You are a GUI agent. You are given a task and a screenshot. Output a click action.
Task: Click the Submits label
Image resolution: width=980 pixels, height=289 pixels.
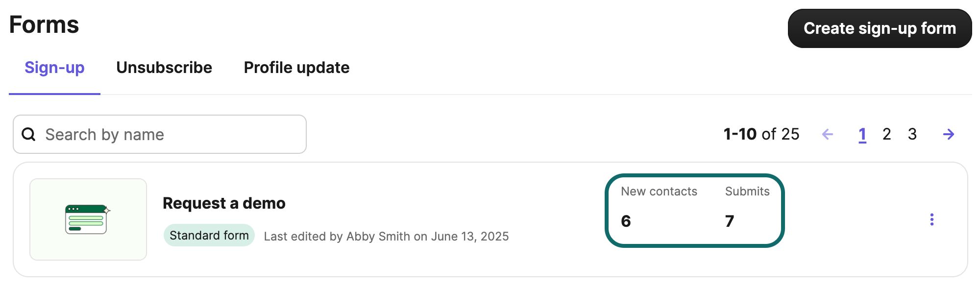click(x=747, y=192)
